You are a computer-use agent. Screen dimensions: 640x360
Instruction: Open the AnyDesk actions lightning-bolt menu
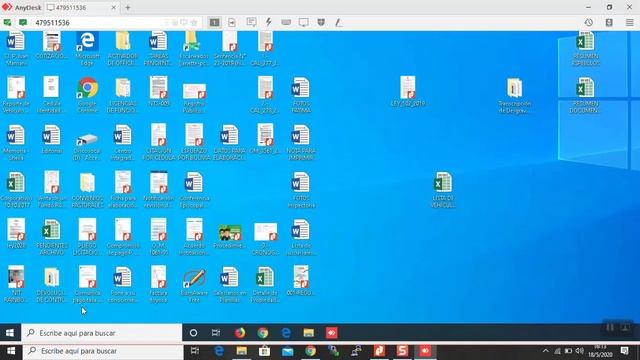(269, 22)
